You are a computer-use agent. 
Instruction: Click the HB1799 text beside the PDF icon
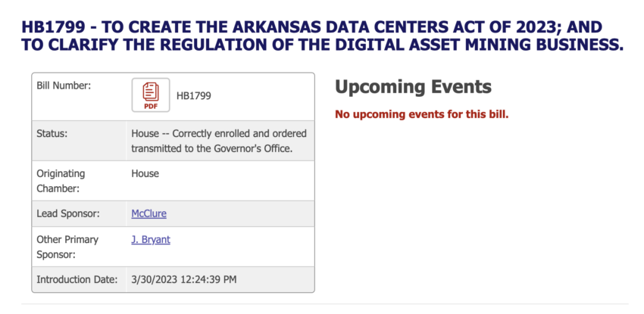click(x=193, y=96)
